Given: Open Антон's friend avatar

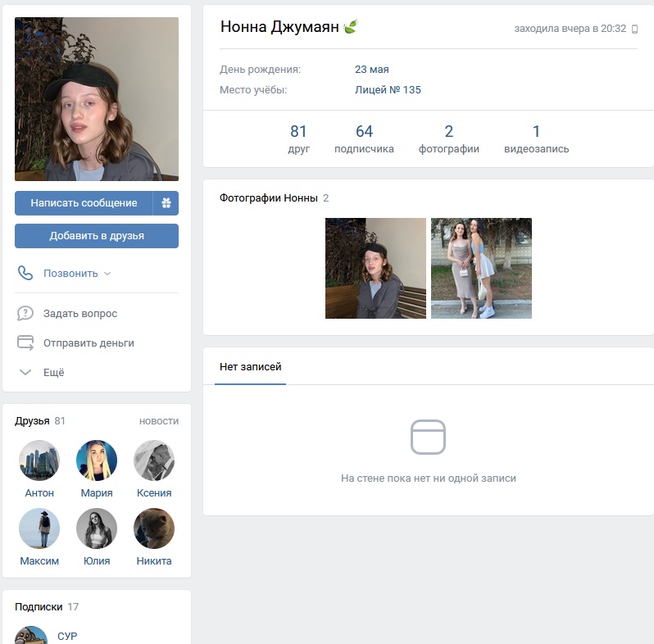Looking at the screenshot, I should (x=39, y=460).
